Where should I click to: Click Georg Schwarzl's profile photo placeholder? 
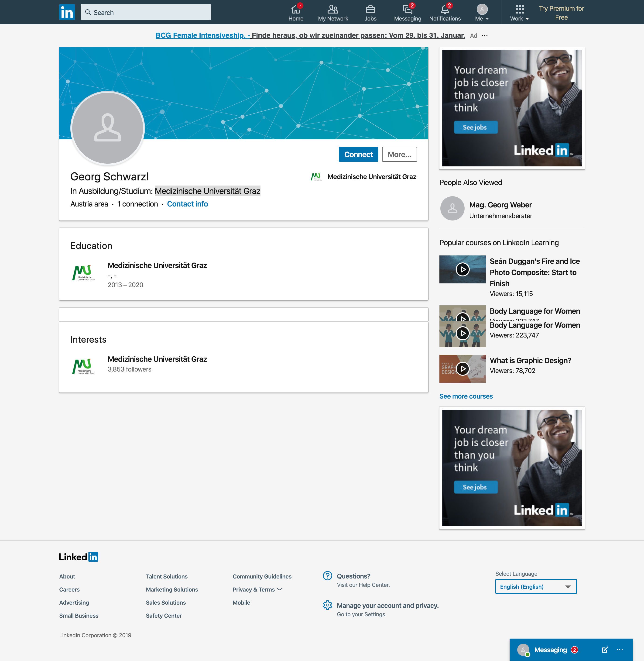coord(108,128)
